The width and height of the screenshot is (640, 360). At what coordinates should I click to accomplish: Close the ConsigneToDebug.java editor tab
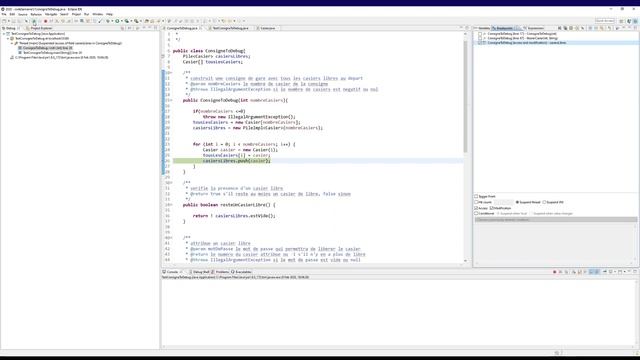point(200,28)
